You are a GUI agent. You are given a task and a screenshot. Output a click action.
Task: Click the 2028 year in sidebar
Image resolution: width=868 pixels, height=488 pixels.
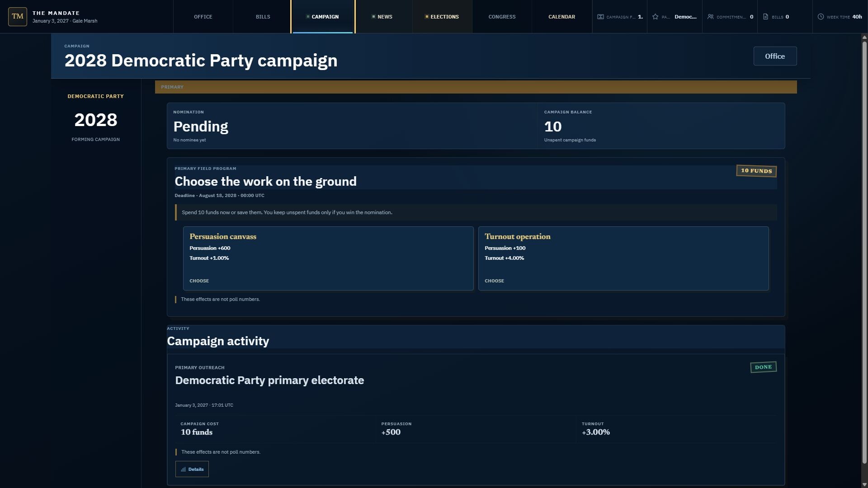96,120
